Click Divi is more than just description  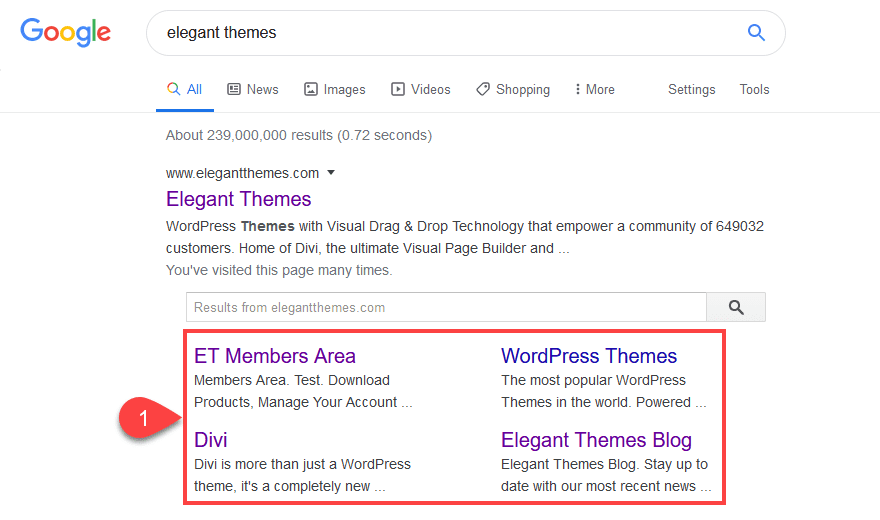[302, 475]
